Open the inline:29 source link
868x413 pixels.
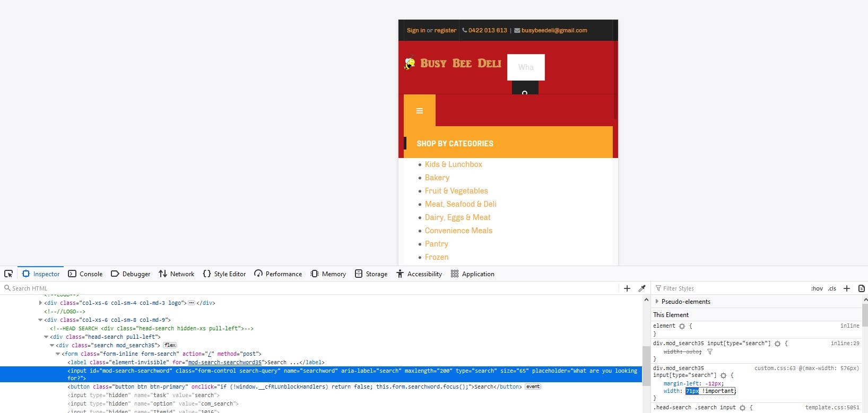[845, 344]
